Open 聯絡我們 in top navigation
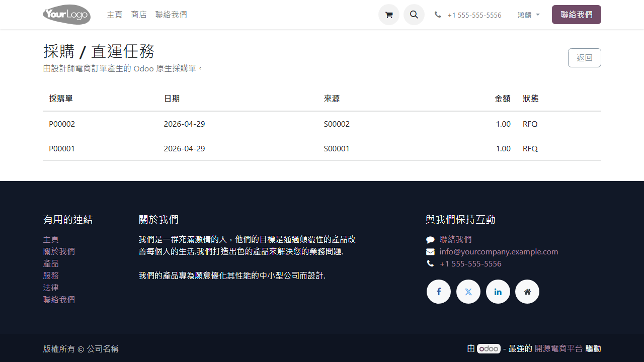The height and width of the screenshot is (362, 644). [171, 15]
